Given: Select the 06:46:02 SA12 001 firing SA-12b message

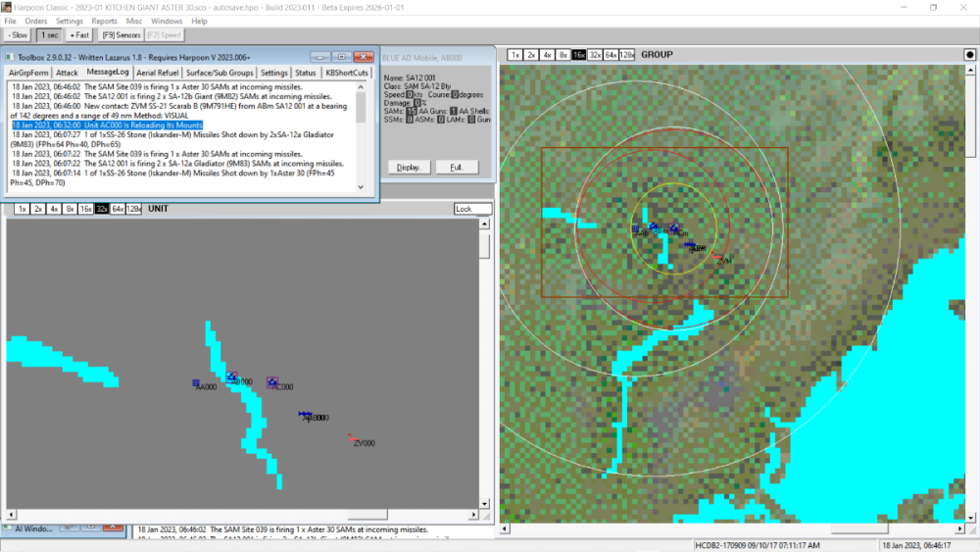Looking at the screenshot, I should (x=171, y=96).
